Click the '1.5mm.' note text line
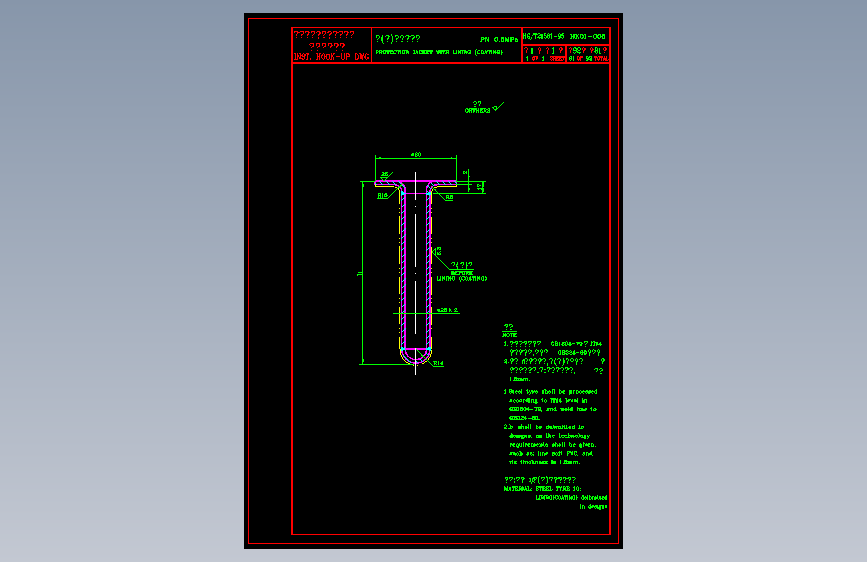Image resolution: width=867 pixels, height=562 pixels. 520,379
